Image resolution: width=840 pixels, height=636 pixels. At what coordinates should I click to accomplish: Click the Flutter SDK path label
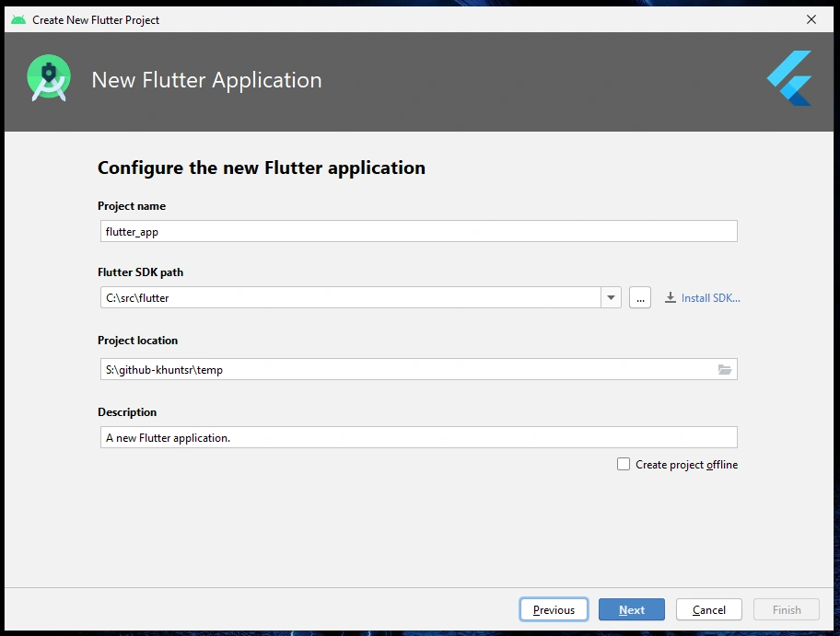pyautogui.click(x=140, y=272)
